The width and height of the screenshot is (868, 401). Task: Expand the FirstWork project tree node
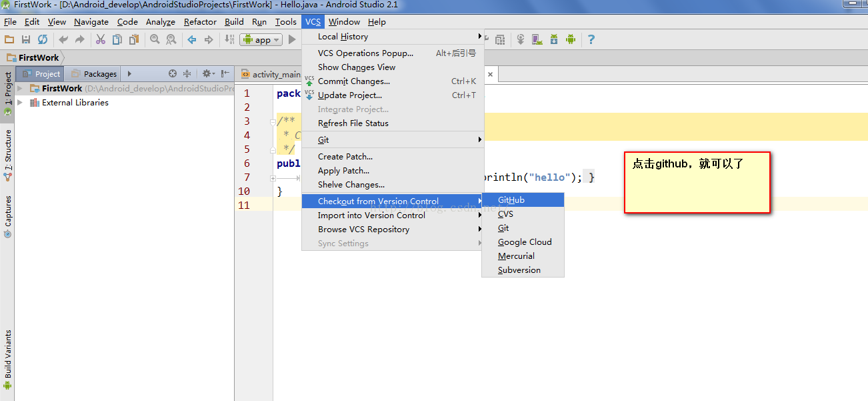tap(20, 89)
